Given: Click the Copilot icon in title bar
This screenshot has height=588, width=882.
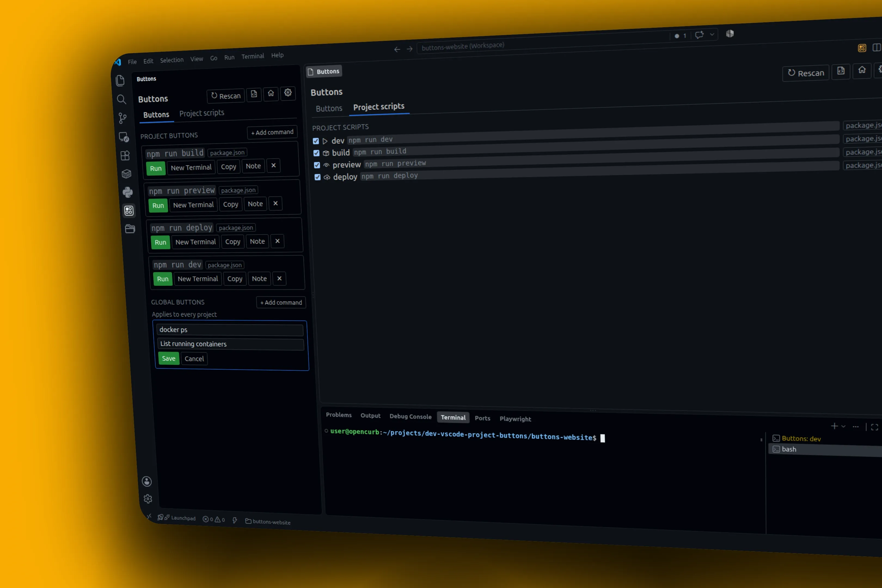Looking at the screenshot, I should pyautogui.click(x=730, y=34).
